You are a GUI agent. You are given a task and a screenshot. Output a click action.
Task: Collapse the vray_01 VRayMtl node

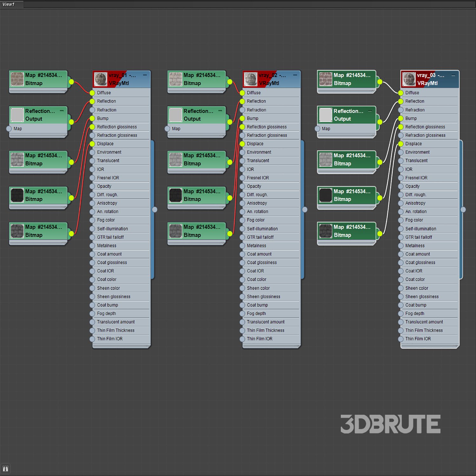pyautogui.click(x=145, y=75)
